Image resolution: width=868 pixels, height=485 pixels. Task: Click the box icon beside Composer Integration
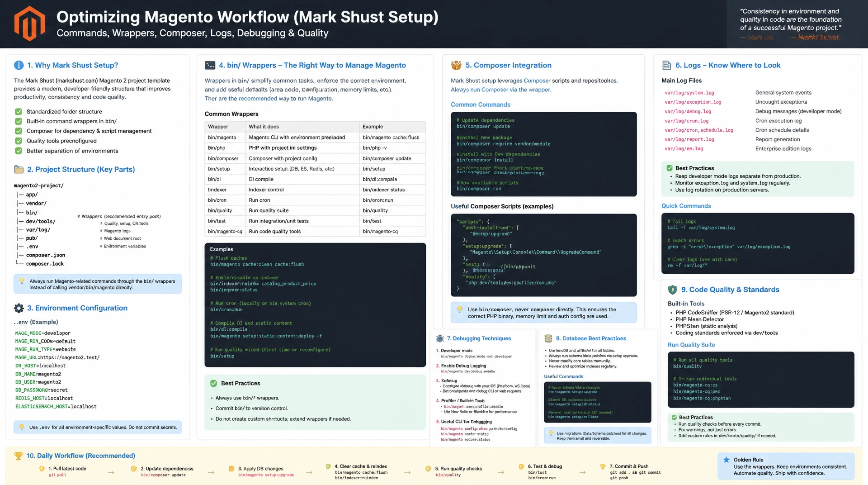[456, 65]
